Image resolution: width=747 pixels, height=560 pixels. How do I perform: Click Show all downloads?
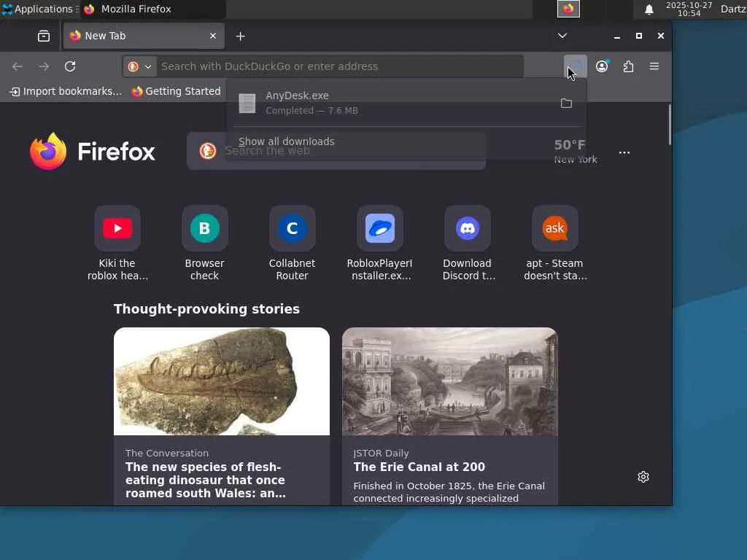286,141
